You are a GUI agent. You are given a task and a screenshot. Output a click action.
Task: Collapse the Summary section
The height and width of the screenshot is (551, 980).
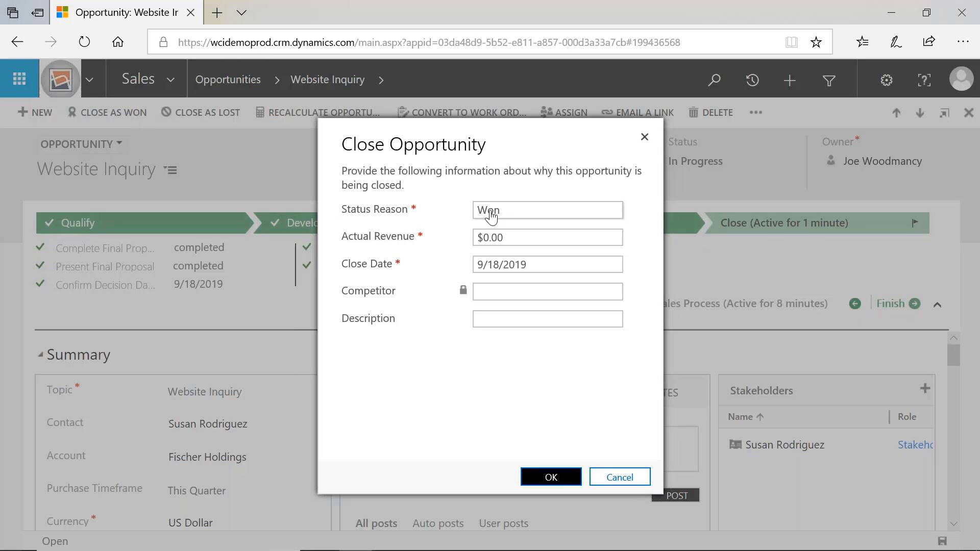pyautogui.click(x=41, y=355)
